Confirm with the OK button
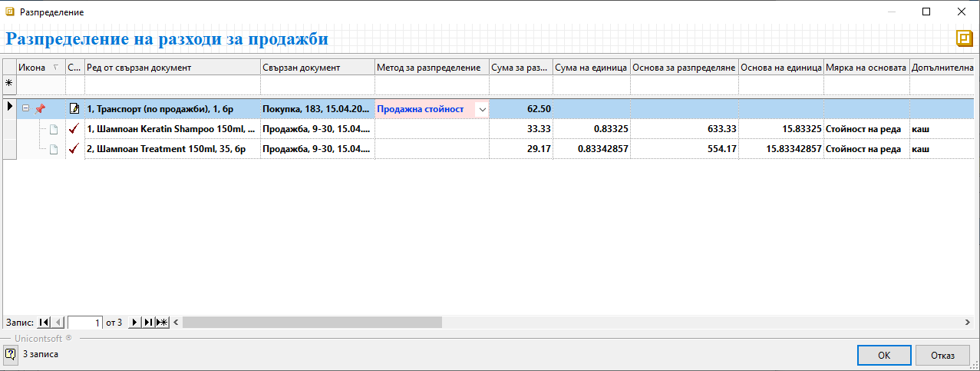The width and height of the screenshot is (980, 371). point(883,355)
